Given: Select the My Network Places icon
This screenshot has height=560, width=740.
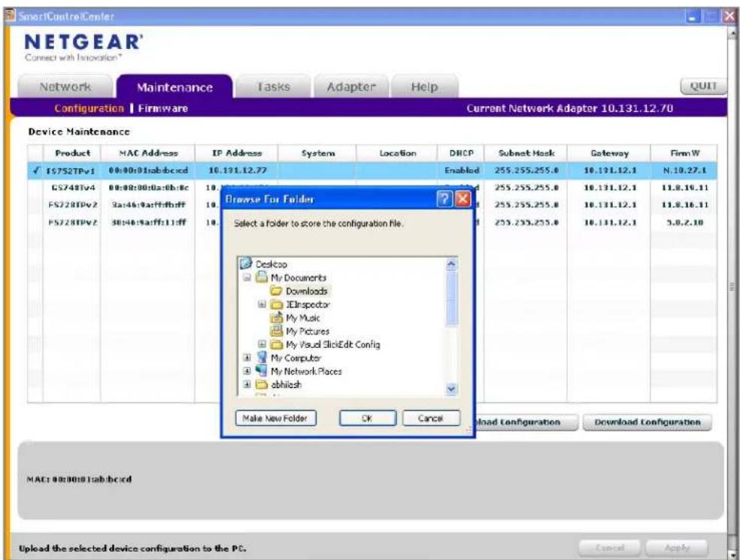Looking at the screenshot, I should (x=262, y=371).
